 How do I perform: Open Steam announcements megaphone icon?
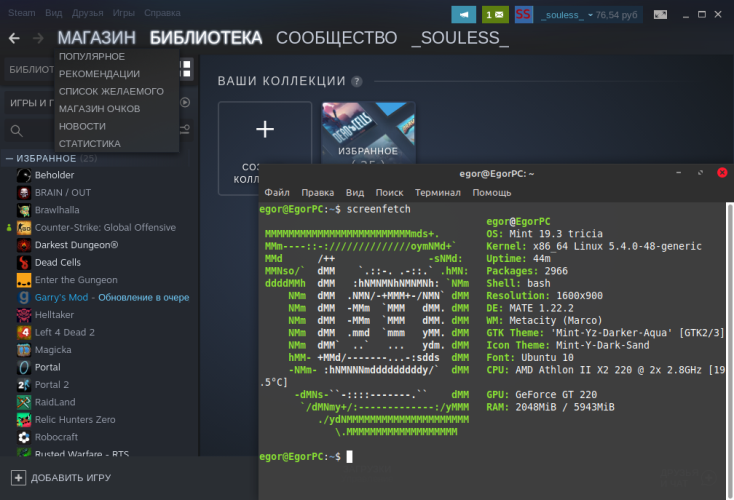463,15
